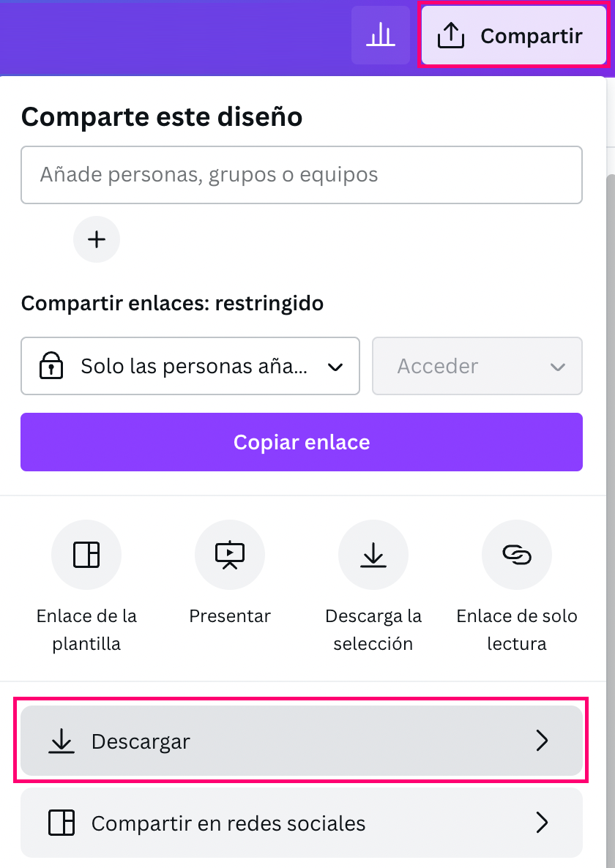Viewport: 615px width, 868px height.
Task: Click the lock icon in link access
Action: 51,366
